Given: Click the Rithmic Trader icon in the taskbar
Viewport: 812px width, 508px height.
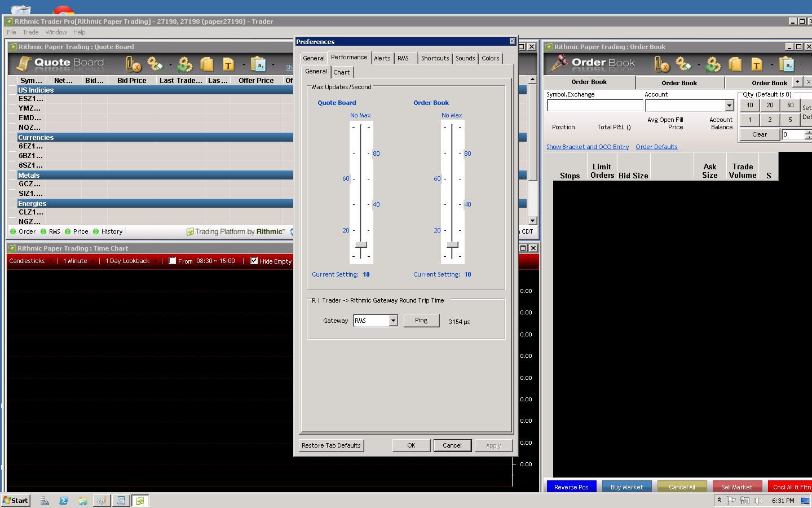Looking at the screenshot, I should [140, 501].
